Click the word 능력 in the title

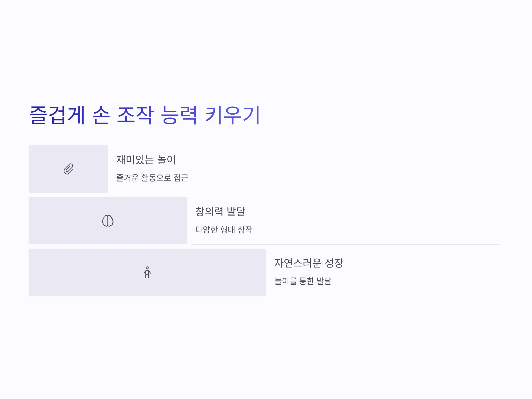tap(179, 115)
